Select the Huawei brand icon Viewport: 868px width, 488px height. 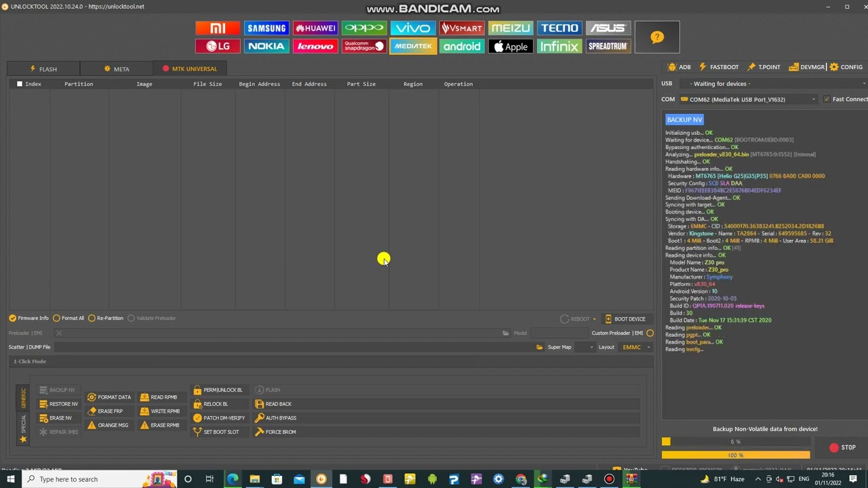pos(315,28)
